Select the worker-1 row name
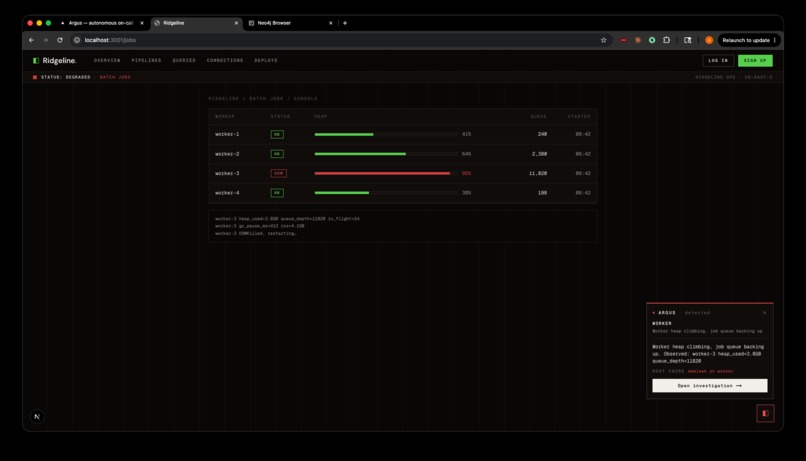Image resolution: width=806 pixels, height=461 pixels. pos(227,134)
